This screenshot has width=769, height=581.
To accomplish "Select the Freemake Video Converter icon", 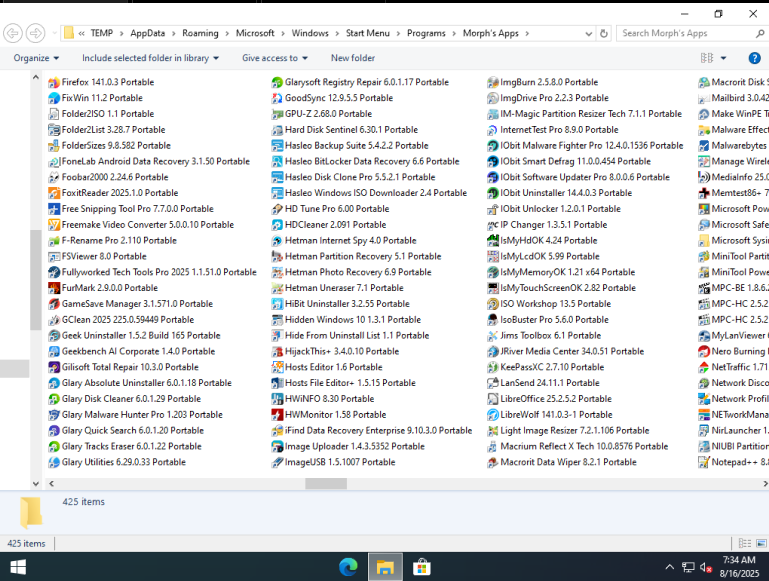I will coord(54,225).
